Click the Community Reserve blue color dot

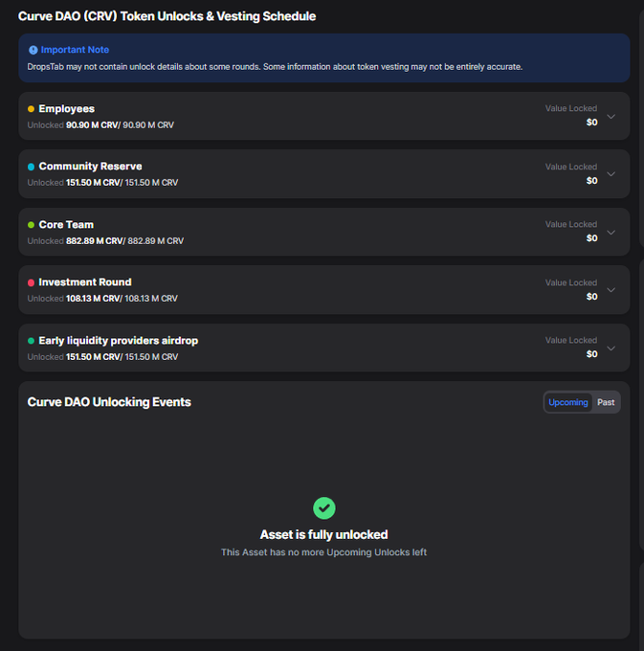tap(31, 167)
